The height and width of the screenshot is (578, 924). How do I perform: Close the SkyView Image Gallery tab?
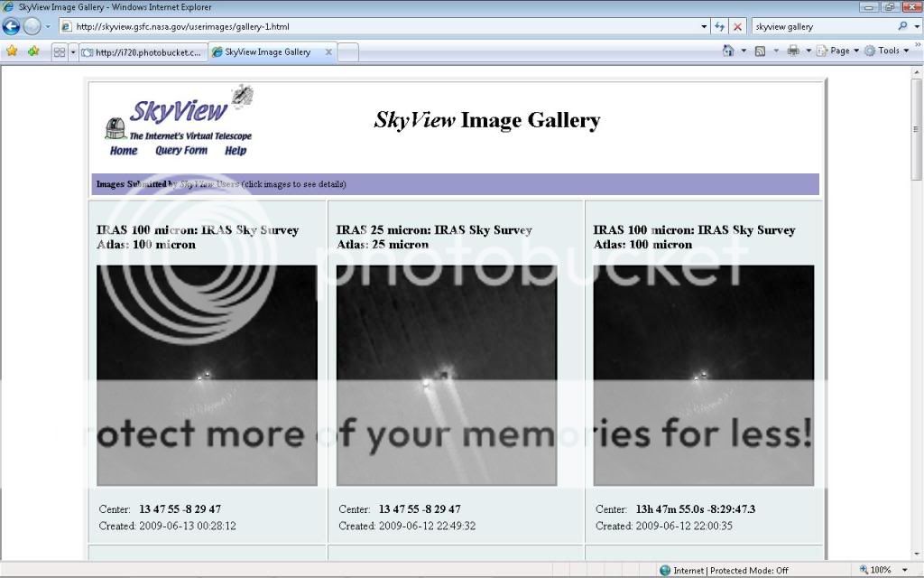coord(328,52)
